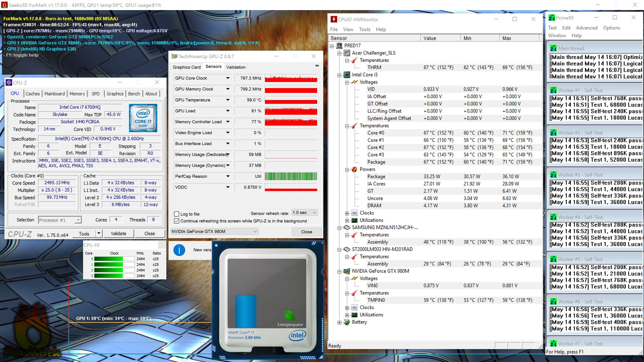Click the Intel Core i5 Voltages icon in HWMonitor
This screenshot has height=362, width=644.
click(354, 82)
